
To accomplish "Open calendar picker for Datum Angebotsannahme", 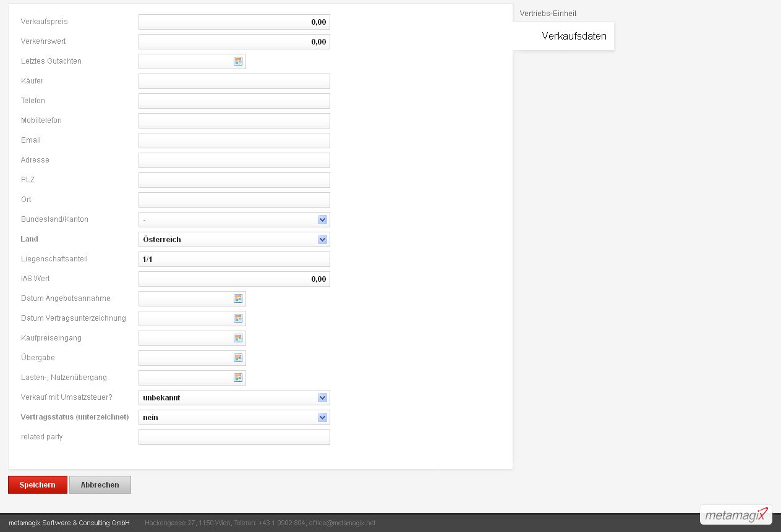I will click(x=238, y=298).
